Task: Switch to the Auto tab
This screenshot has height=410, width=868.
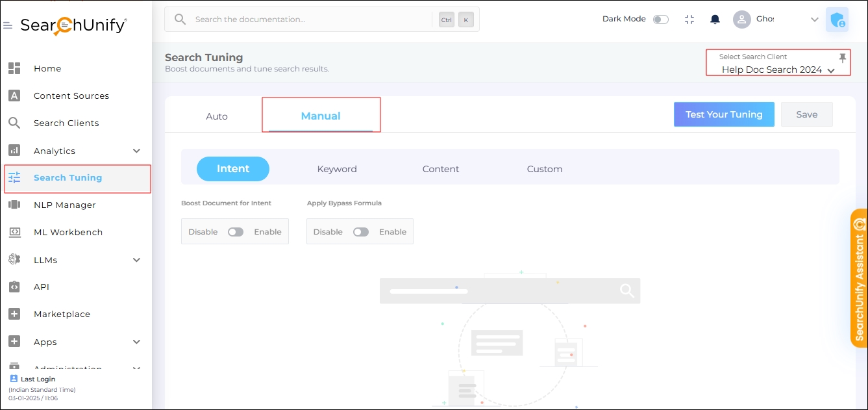Action: 217,116
